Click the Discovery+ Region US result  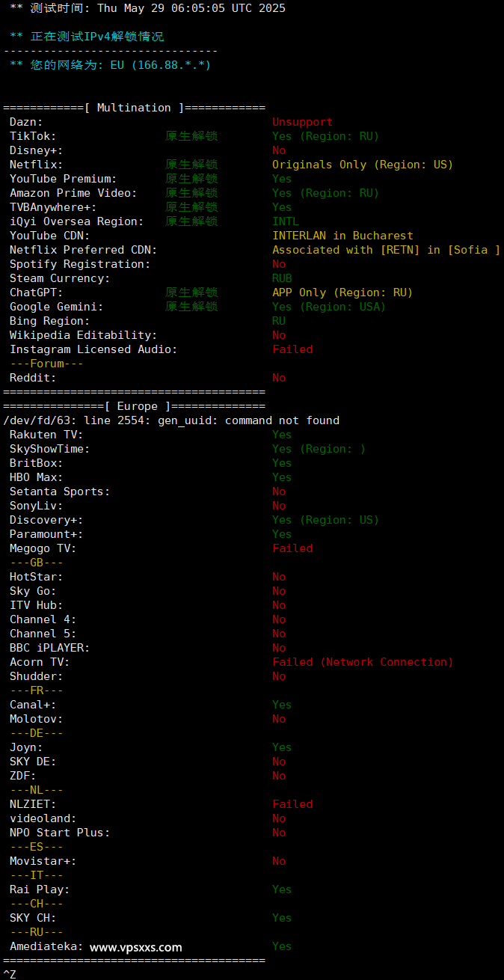pos(325,520)
